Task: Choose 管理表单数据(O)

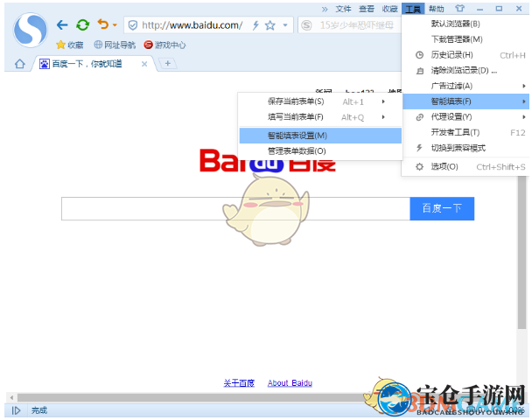Action: pos(320,151)
